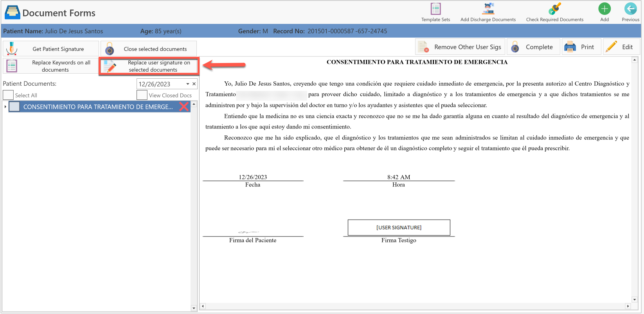Click document list scrollbar up arrow
The image size is (644, 314).
tap(194, 104)
